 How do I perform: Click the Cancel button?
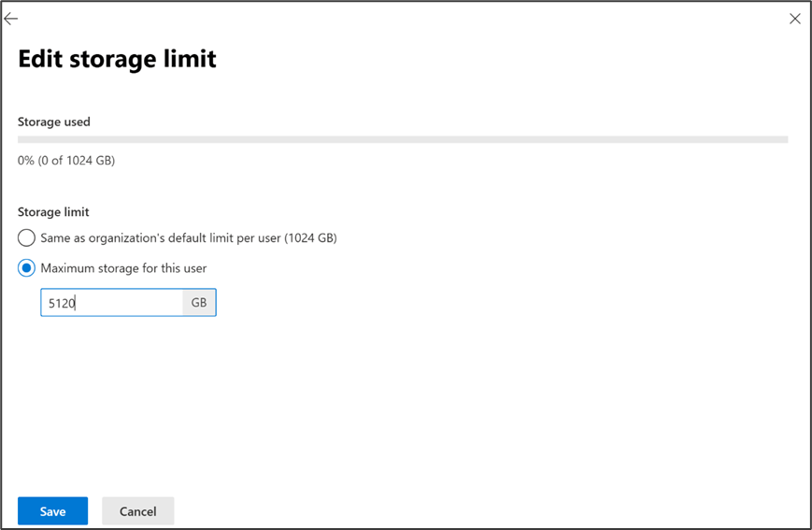pyautogui.click(x=137, y=511)
